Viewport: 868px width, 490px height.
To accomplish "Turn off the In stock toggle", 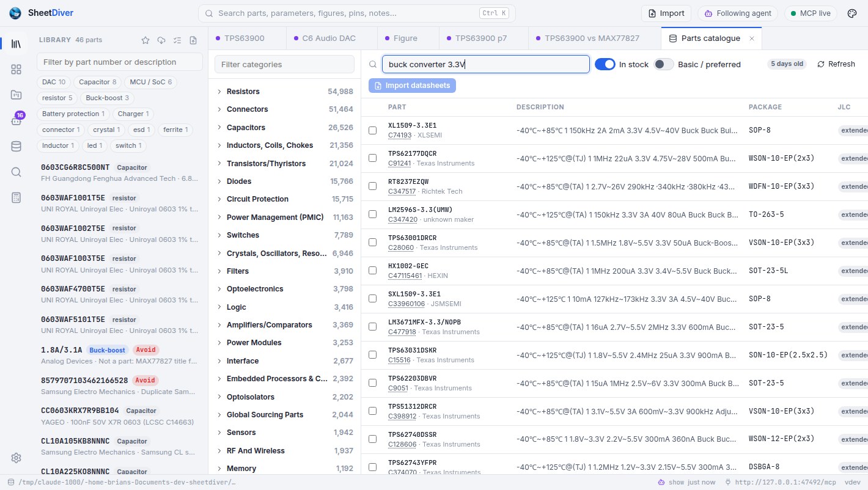I will 605,64.
